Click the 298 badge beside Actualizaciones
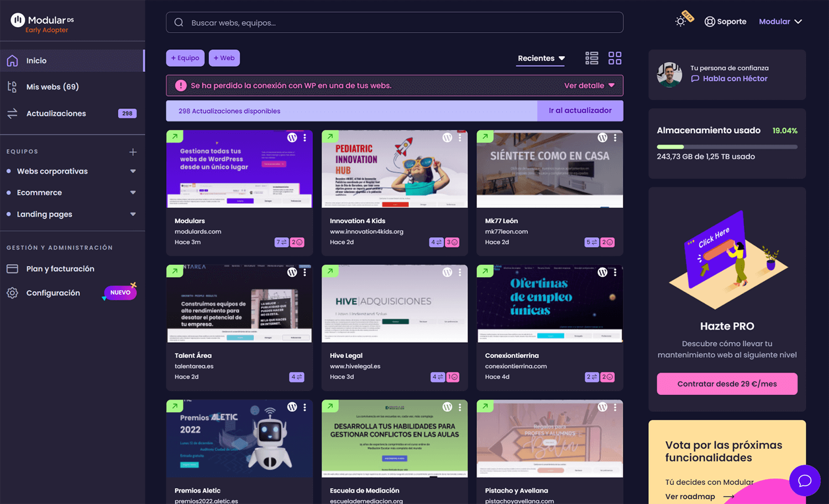This screenshot has height=504, width=829. point(127,113)
